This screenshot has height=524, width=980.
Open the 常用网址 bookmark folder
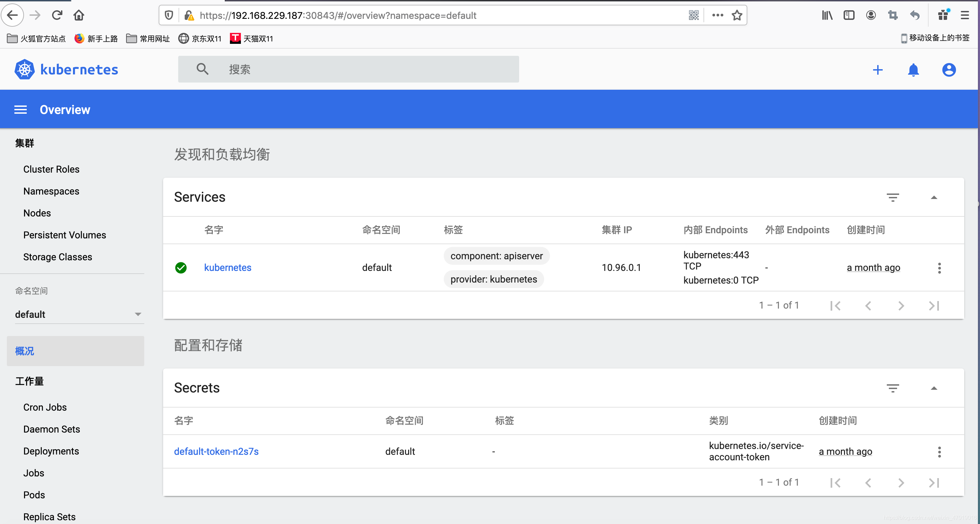148,38
